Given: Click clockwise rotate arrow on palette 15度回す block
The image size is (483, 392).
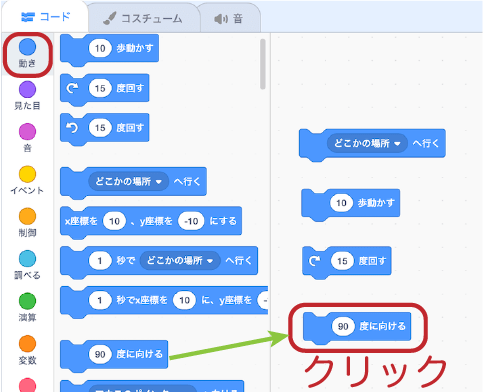Looking at the screenshot, I should (x=72, y=88).
